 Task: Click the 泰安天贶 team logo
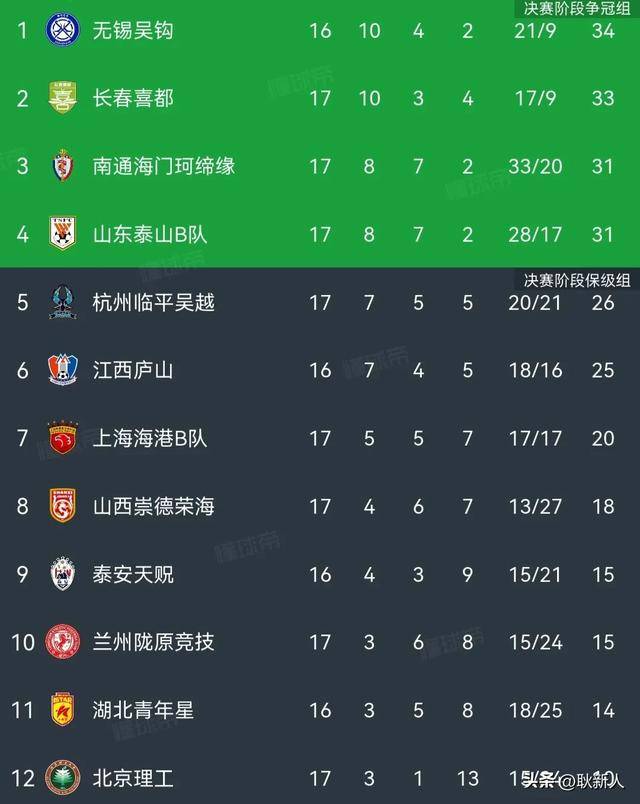63,574
